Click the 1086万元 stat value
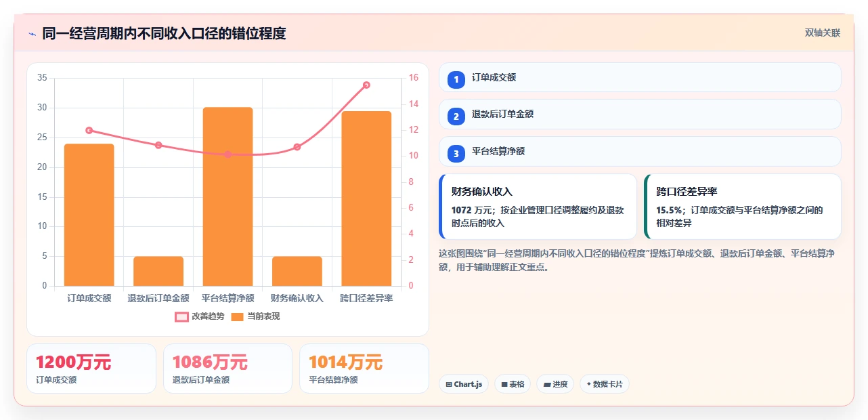The width and height of the screenshot is (868, 420). coord(210,362)
